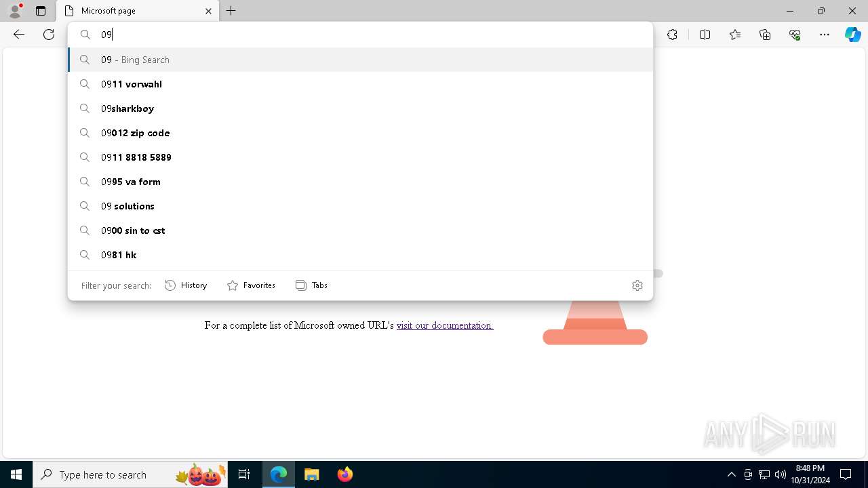Viewport: 868px width, 488px height.
Task: Open the Extensions puzzle icon
Action: click(672, 35)
